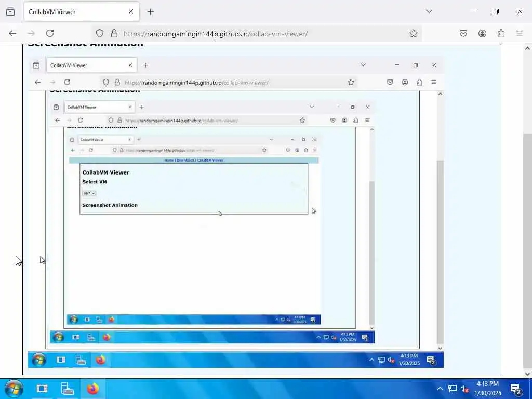The width and height of the screenshot is (532, 399).
Task: Click the second-level screenshot's Start button
Action: click(39, 360)
